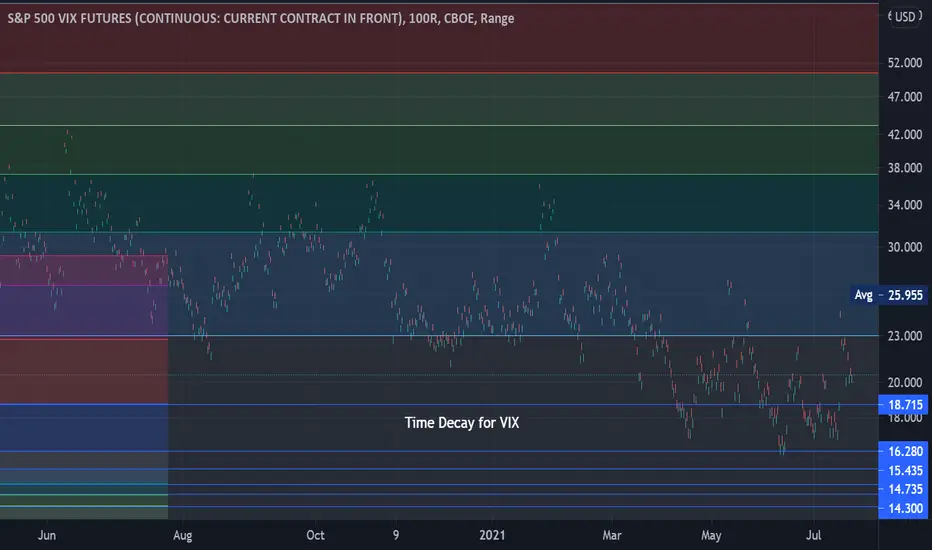Select the 16.280 horizontal line price label
932x550 pixels.
point(905,451)
